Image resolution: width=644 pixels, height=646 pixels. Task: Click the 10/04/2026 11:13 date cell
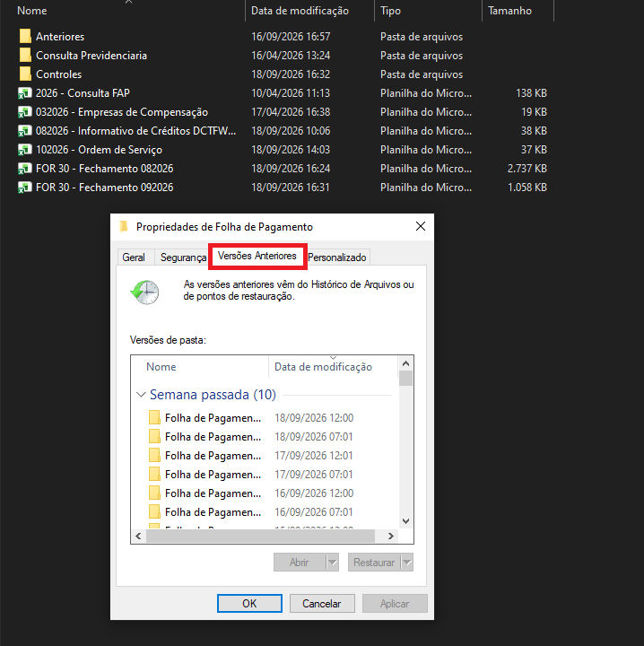291,93
